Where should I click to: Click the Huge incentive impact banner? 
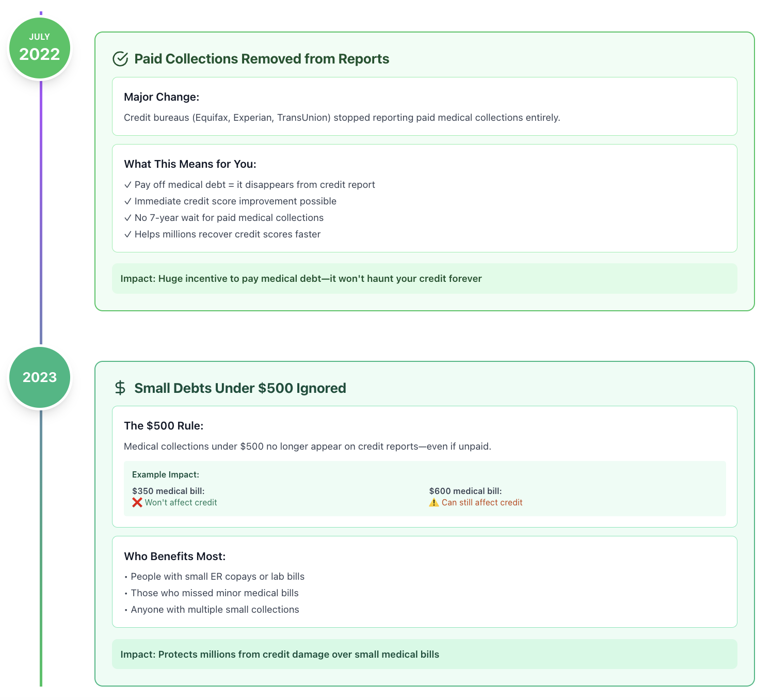pyautogui.click(x=425, y=279)
